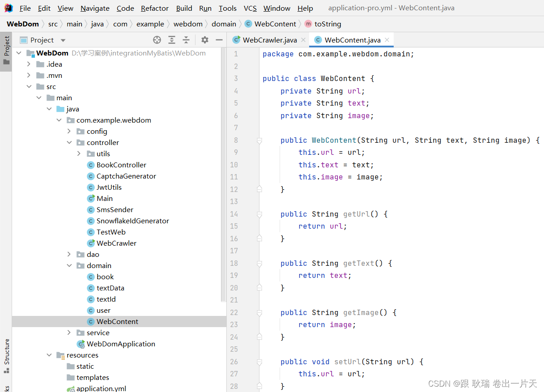Viewport: 544px width, 392px height.
Task: Hide the Project panel with the minus icon
Action: pyautogui.click(x=219, y=40)
